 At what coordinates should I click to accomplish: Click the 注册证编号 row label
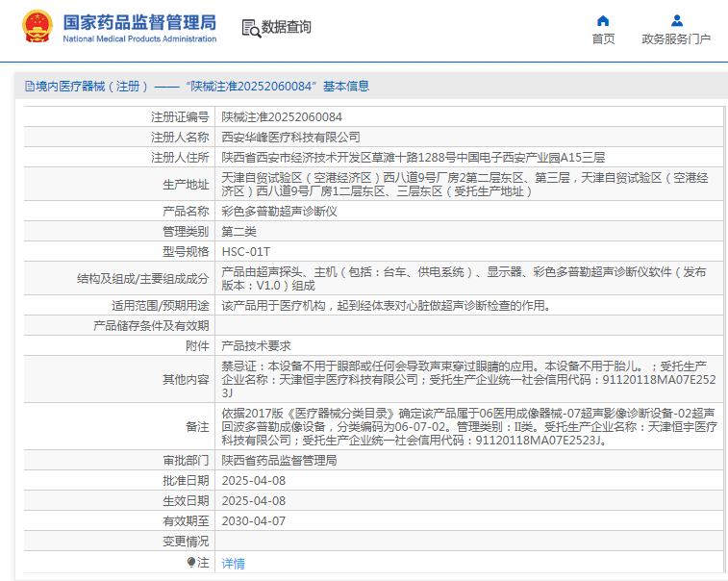pyautogui.click(x=180, y=117)
